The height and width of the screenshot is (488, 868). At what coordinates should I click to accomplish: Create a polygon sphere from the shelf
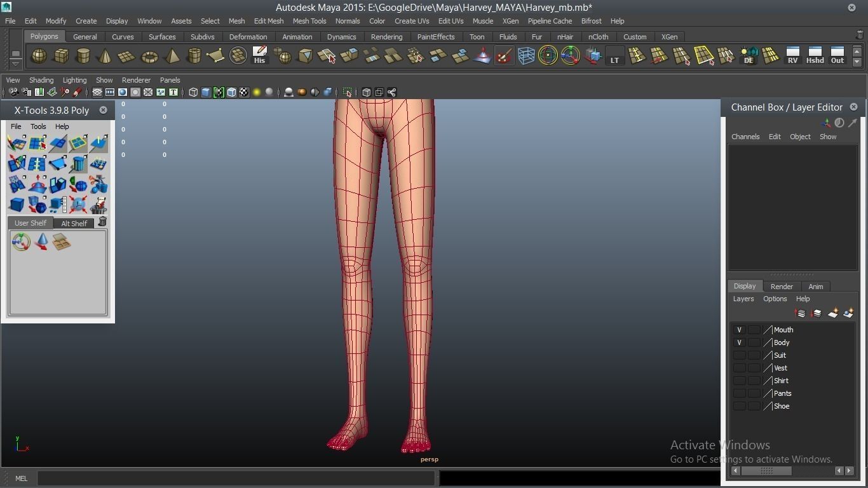[39, 56]
